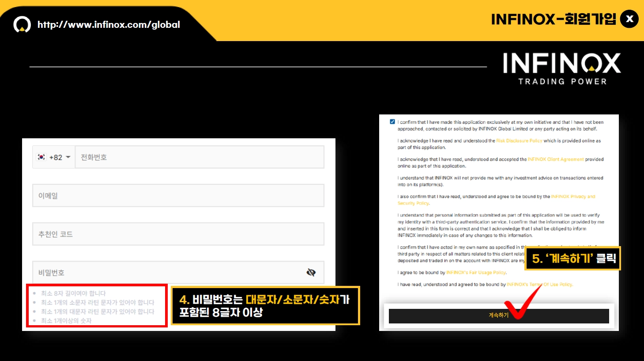Expand the +82 country code dropdown arrow
The width and height of the screenshot is (644, 361).
pos(68,157)
